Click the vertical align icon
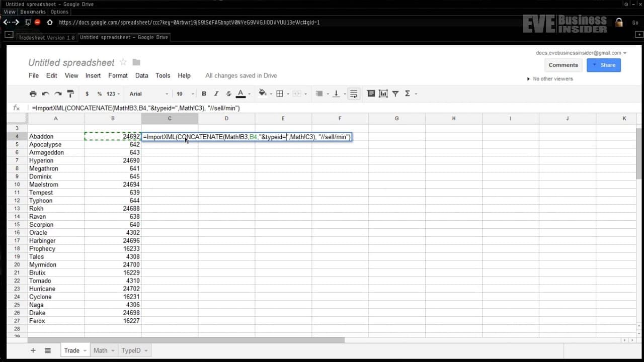 336,94
